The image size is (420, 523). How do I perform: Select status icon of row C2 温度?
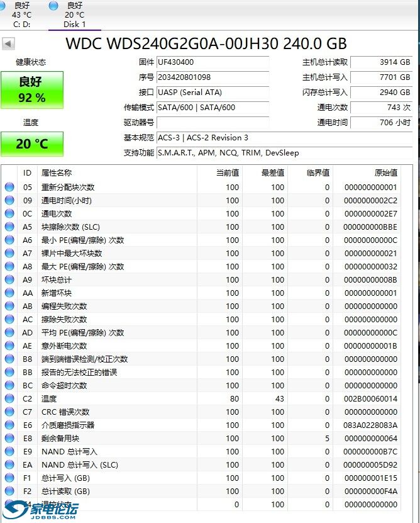[x=9, y=398]
